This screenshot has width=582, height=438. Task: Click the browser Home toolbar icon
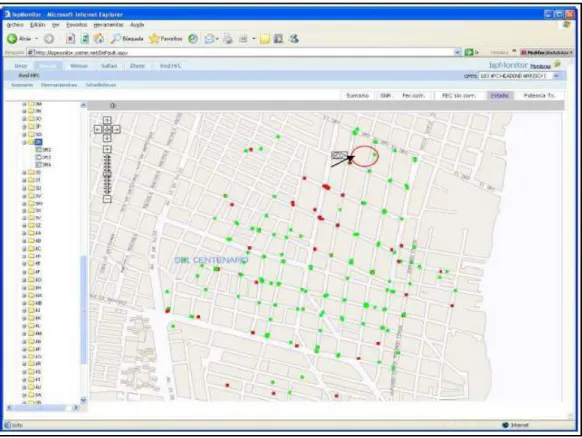(99, 38)
